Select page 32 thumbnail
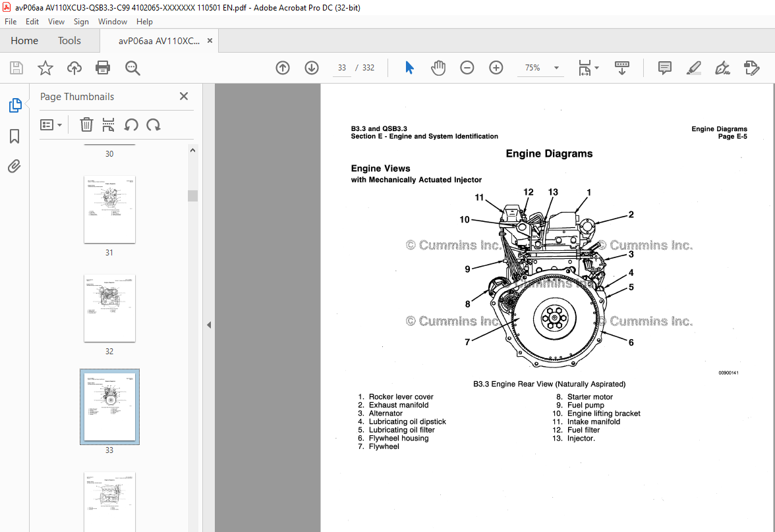775x532 pixels. pos(109,308)
